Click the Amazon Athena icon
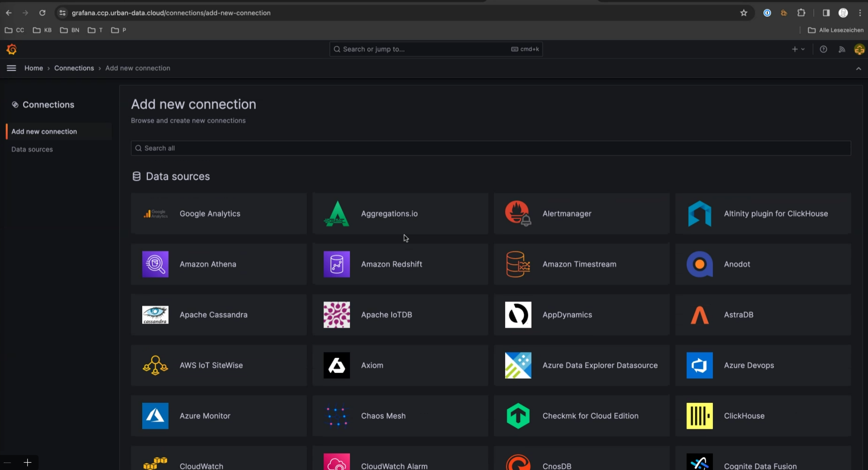Viewport: 868px width, 470px height. pyautogui.click(x=155, y=264)
